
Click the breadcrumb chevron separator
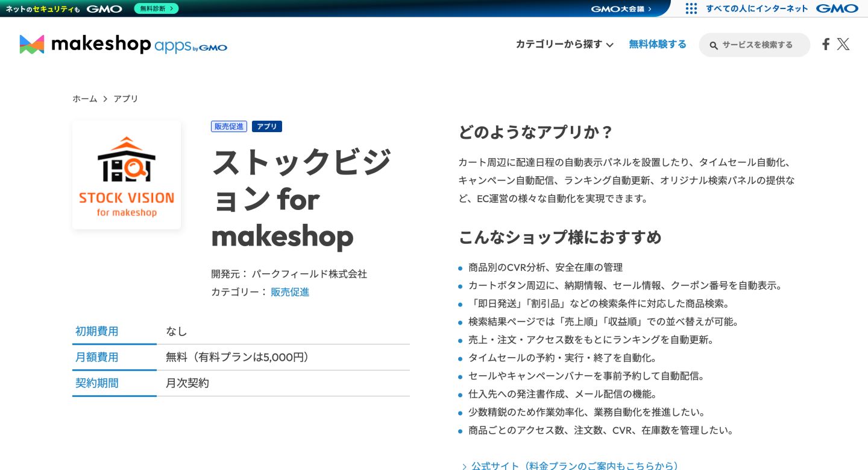[x=105, y=98]
